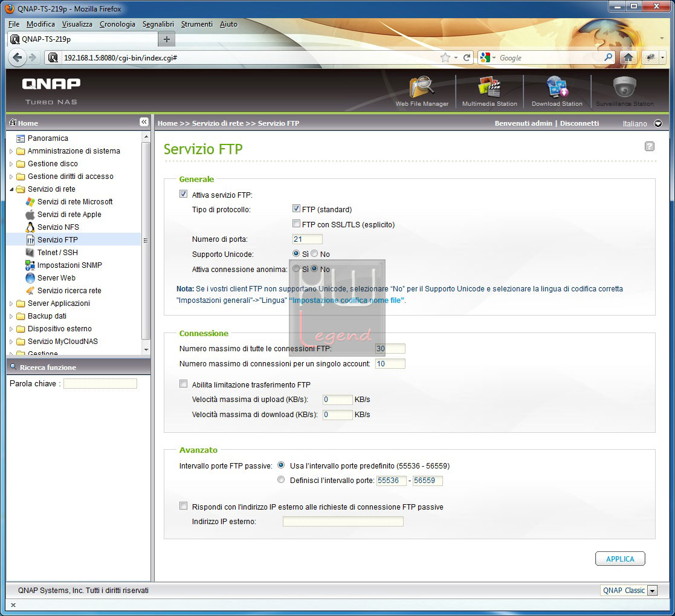Expand Amministrazione di sistema folder

(11, 151)
